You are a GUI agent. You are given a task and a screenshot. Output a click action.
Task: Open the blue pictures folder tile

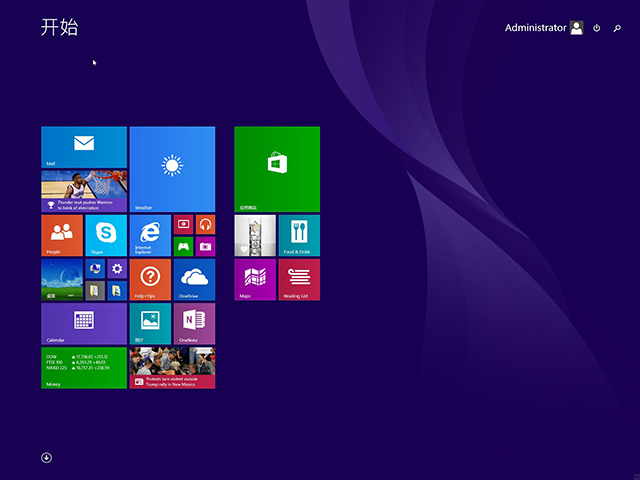[117, 291]
